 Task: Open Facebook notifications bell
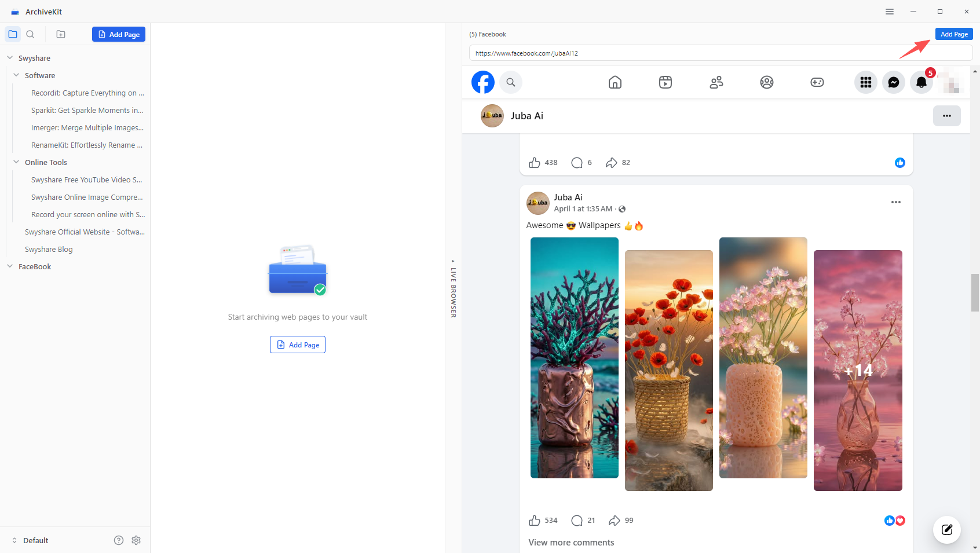(x=921, y=82)
